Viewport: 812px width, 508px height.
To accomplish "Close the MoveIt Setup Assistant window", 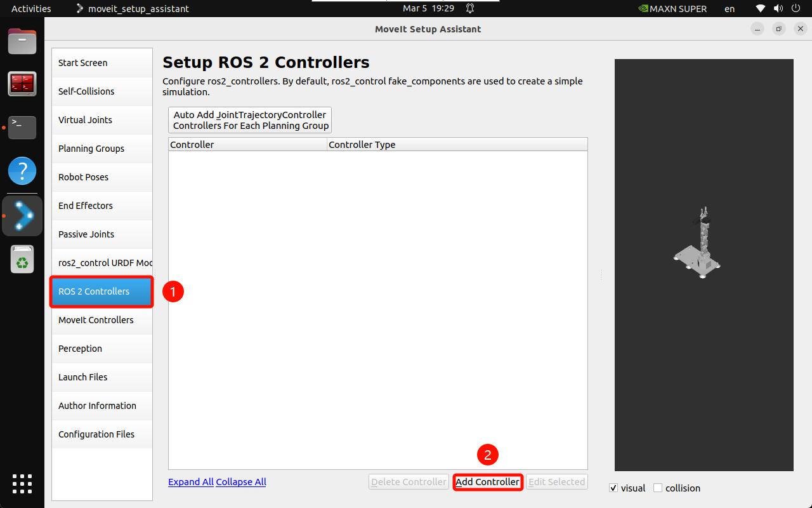I will click(x=799, y=29).
